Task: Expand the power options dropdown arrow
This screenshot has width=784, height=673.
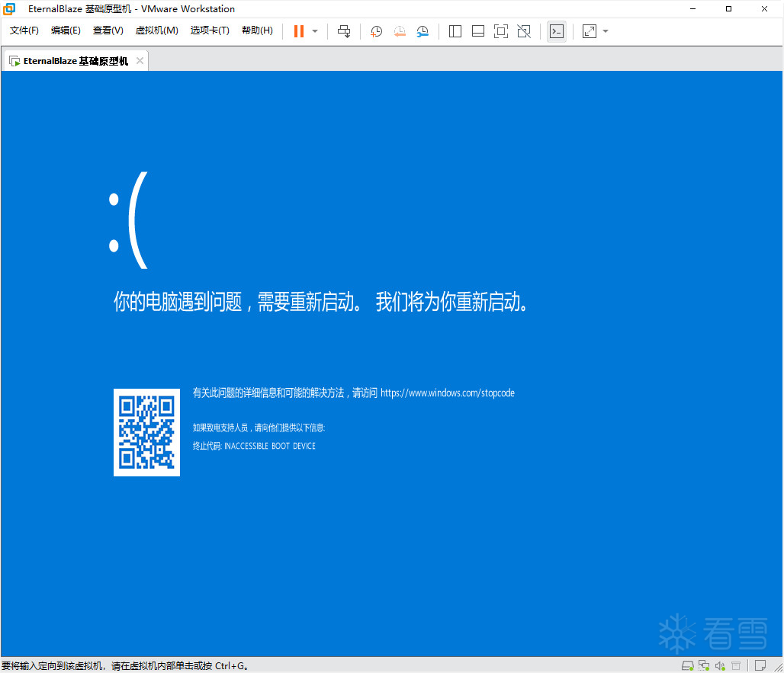Action: tap(315, 31)
